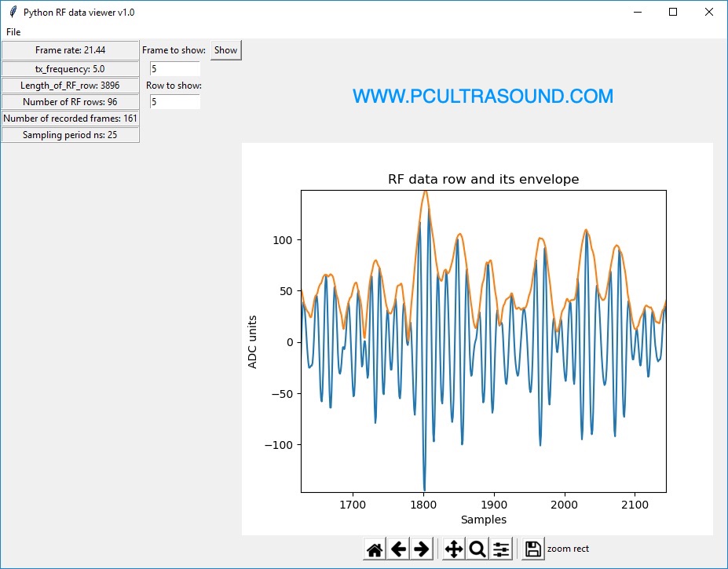The width and height of the screenshot is (728, 569).
Task: Go forward to next plot view
Action: (x=422, y=549)
